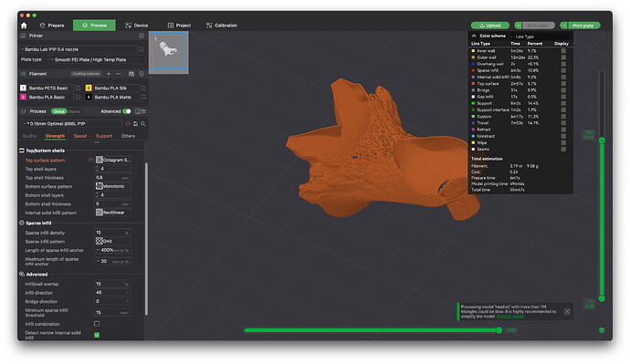The height and width of the screenshot is (364, 630).
Task: Open Bottom surface pattern Monotonic dropdown
Action: point(113,186)
